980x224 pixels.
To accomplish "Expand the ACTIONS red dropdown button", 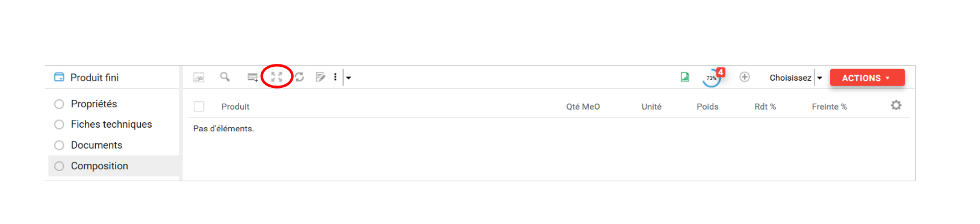I will pos(867,78).
